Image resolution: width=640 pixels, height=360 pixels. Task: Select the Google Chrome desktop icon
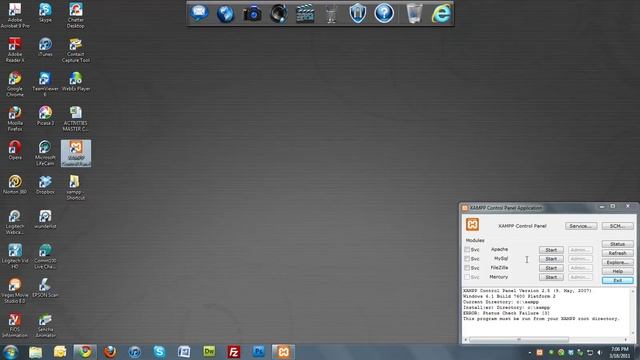15,84
